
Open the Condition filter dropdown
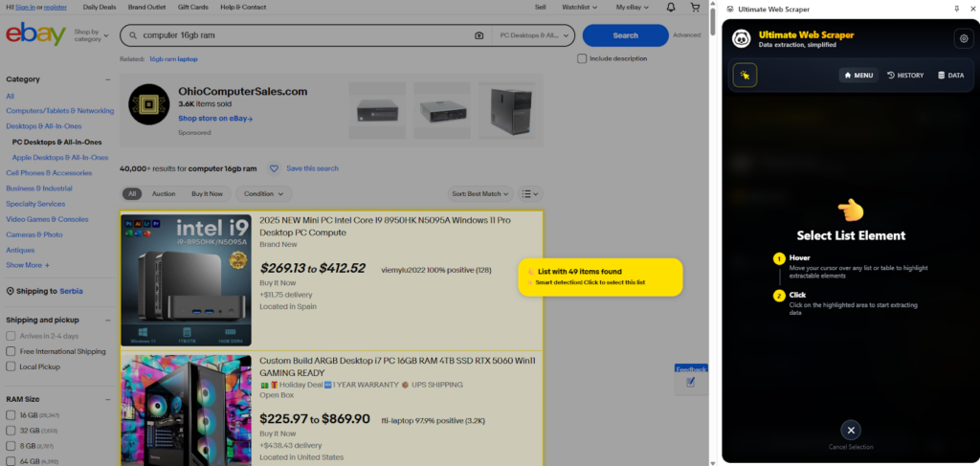(264, 193)
